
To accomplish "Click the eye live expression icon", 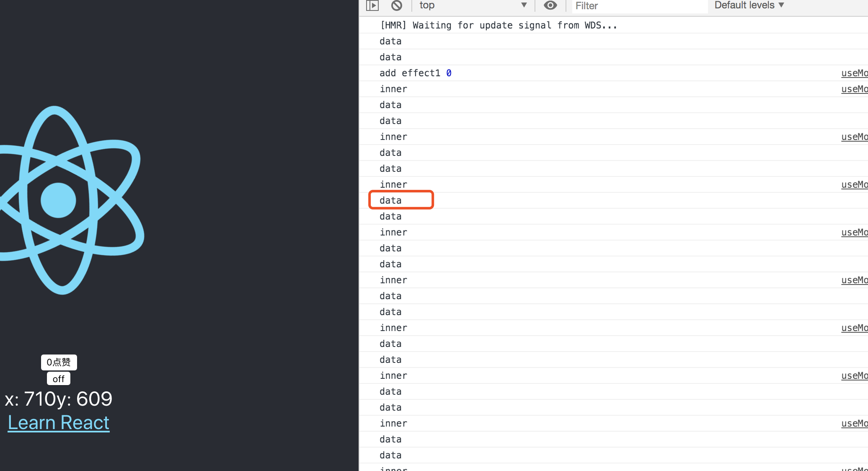I will [x=550, y=5].
